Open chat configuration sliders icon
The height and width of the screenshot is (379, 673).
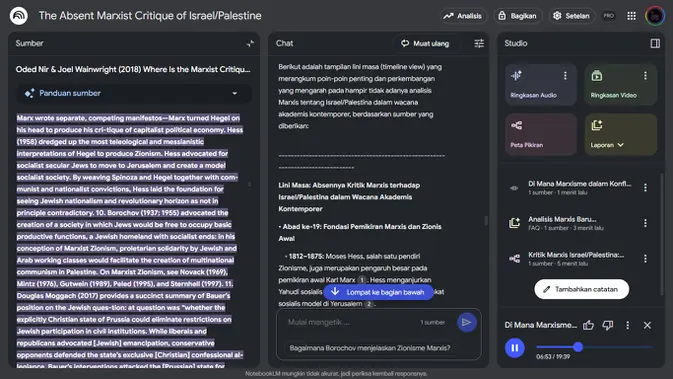pyautogui.click(x=479, y=43)
